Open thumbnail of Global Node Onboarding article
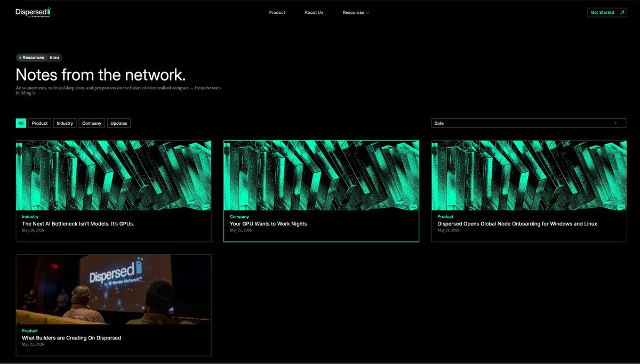 click(529, 175)
